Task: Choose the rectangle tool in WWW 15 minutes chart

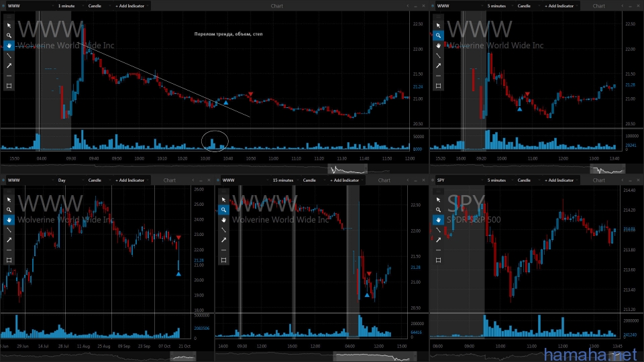Action: tap(223, 260)
